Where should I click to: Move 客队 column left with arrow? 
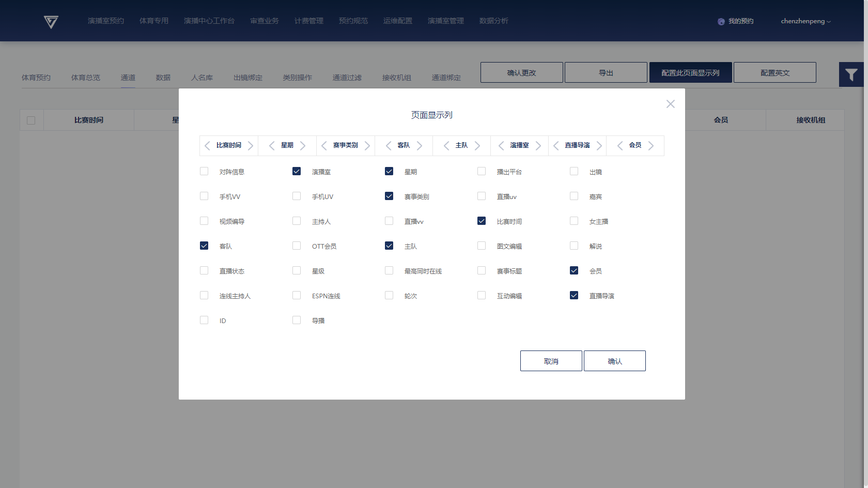click(389, 146)
